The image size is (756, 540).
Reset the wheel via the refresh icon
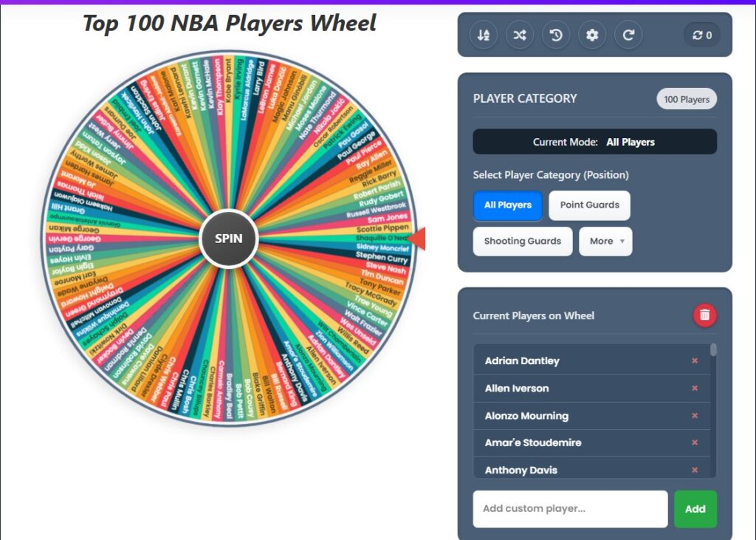click(628, 34)
